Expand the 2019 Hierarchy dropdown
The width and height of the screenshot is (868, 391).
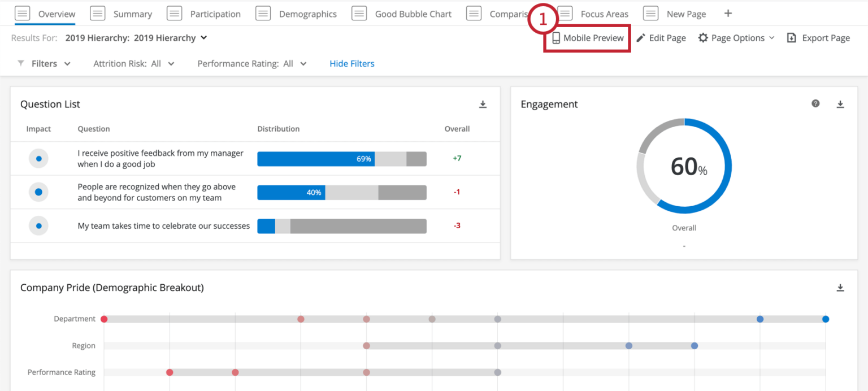coord(203,38)
